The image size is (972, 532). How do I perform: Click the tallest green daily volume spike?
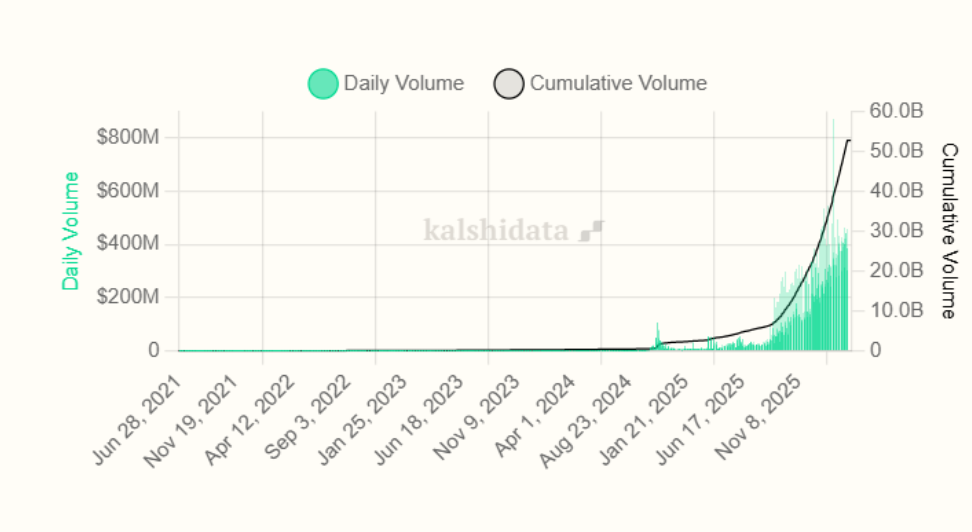pos(833,122)
